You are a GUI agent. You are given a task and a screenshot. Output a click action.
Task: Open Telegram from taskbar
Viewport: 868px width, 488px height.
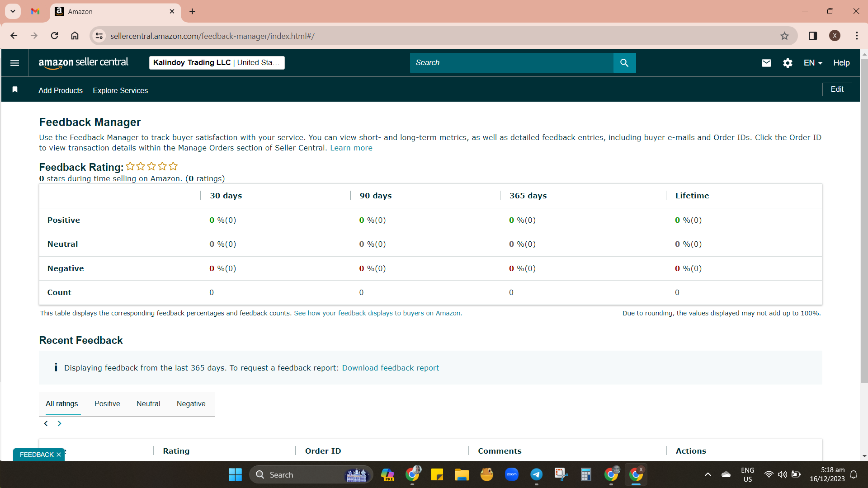[536, 474]
